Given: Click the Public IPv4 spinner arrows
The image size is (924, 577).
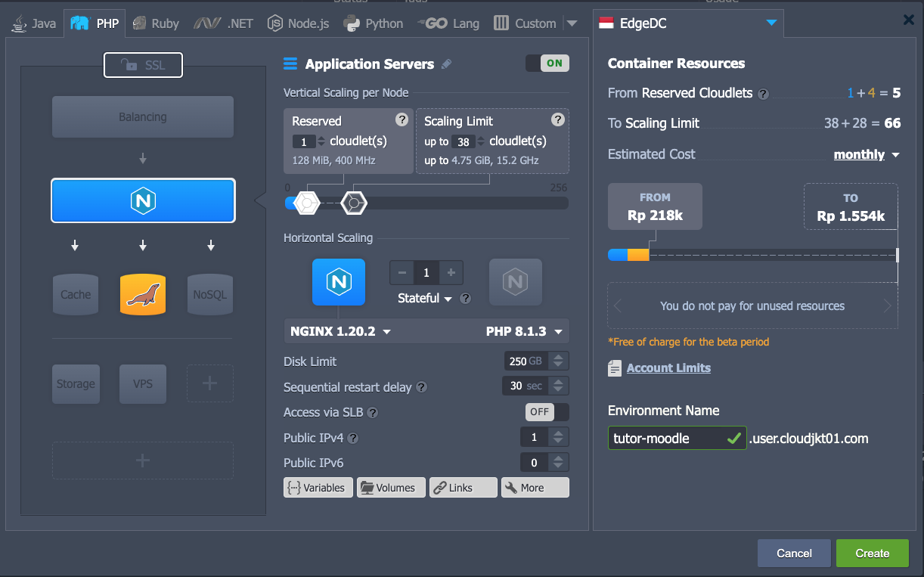Looking at the screenshot, I should click(x=559, y=437).
